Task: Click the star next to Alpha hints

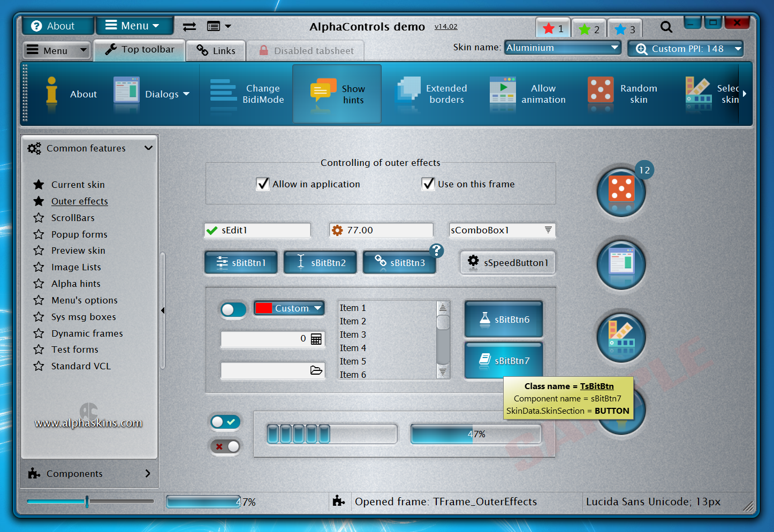Action: pos(39,284)
